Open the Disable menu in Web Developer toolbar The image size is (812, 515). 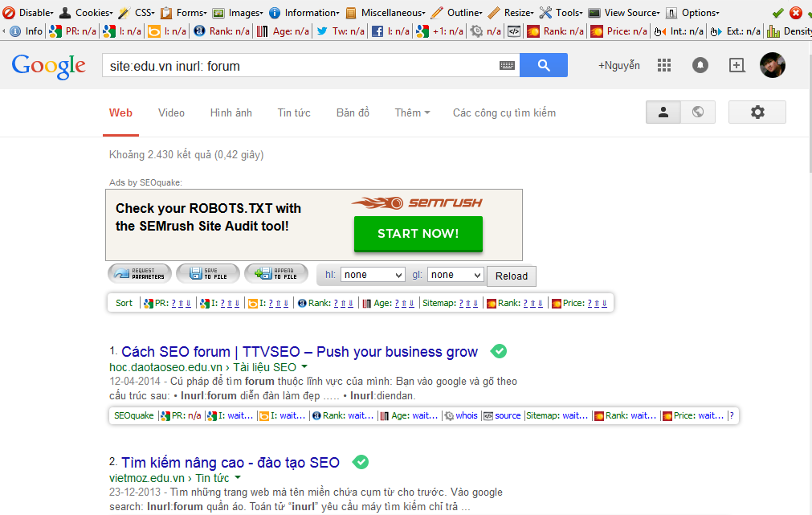pos(28,12)
